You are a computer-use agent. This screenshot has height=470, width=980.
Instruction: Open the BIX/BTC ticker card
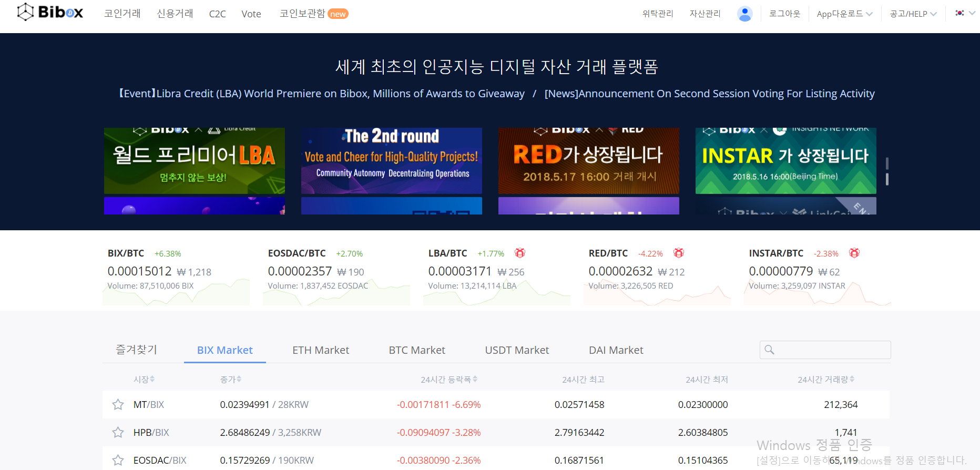pos(176,277)
